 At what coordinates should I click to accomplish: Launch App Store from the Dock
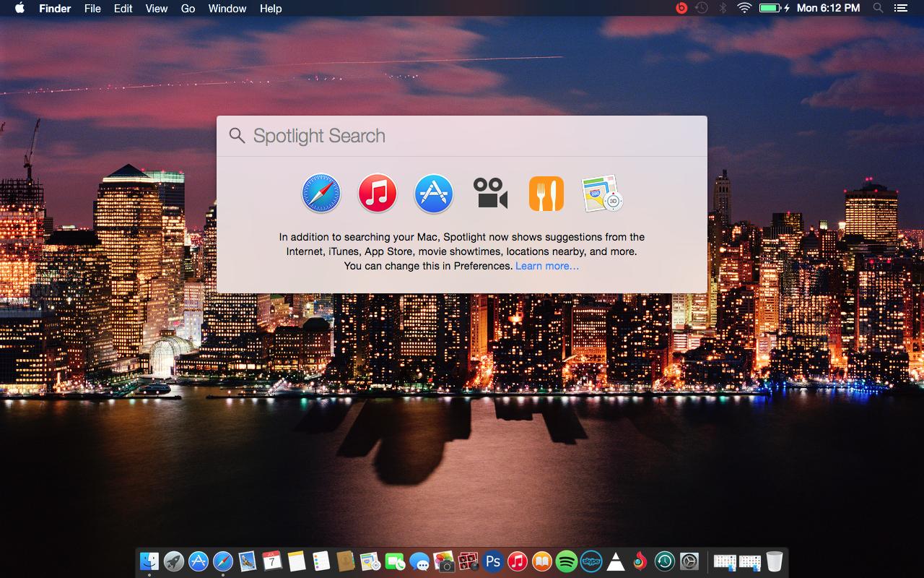pos(199,561)
